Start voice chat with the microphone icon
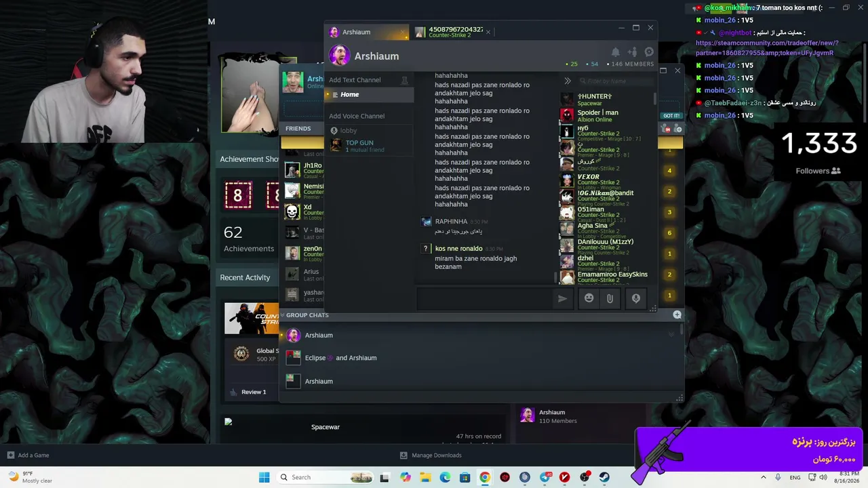This screenshot has width=868, height=488. click(636, 298)
